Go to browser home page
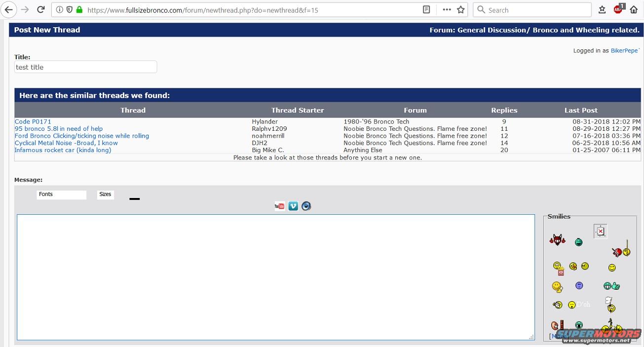 coord(634,10)
